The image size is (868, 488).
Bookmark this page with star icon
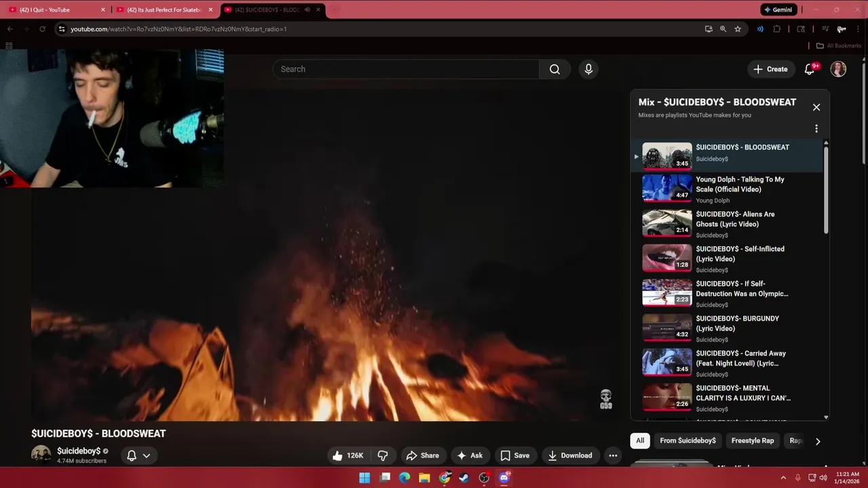click(738, 29)
